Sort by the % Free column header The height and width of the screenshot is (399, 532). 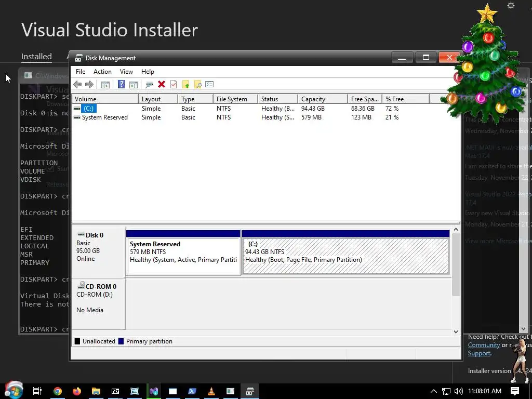[x=405, y=99]
